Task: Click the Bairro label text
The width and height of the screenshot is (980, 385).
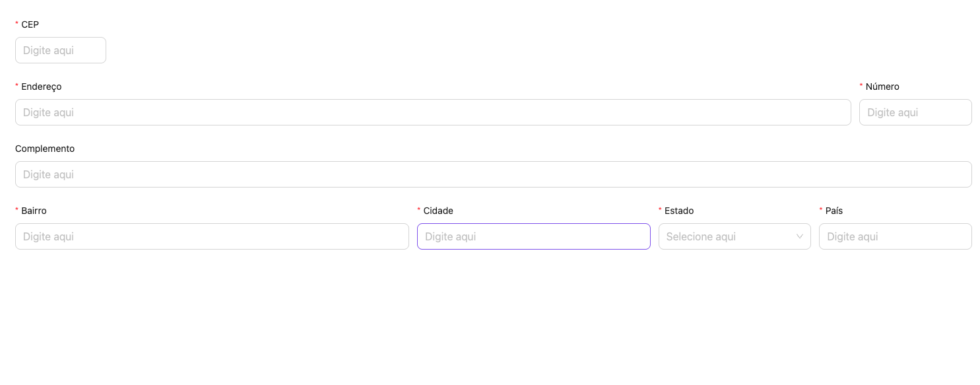Action: coord(34,211)
